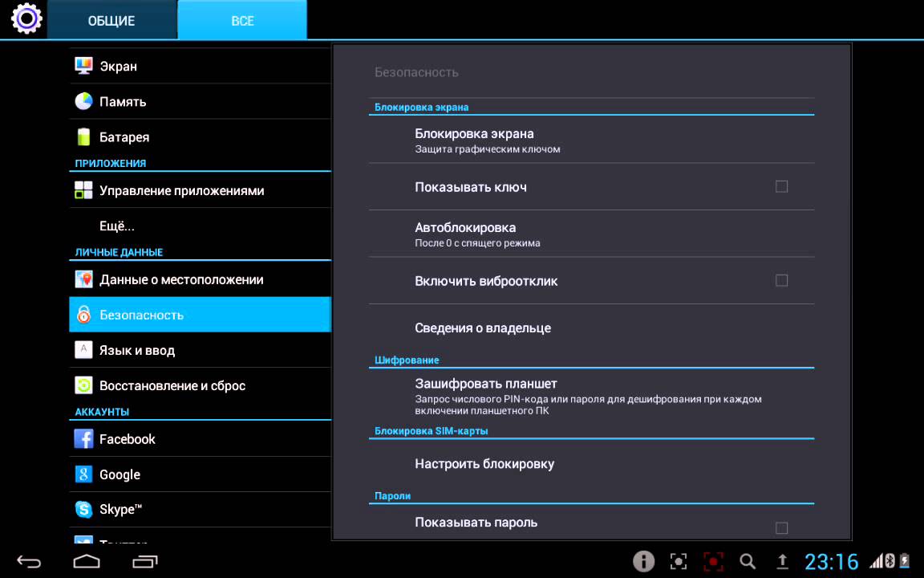Tap the Skype account icon
Viewport: 924px width, 578px height.
[x=83, y=509]
